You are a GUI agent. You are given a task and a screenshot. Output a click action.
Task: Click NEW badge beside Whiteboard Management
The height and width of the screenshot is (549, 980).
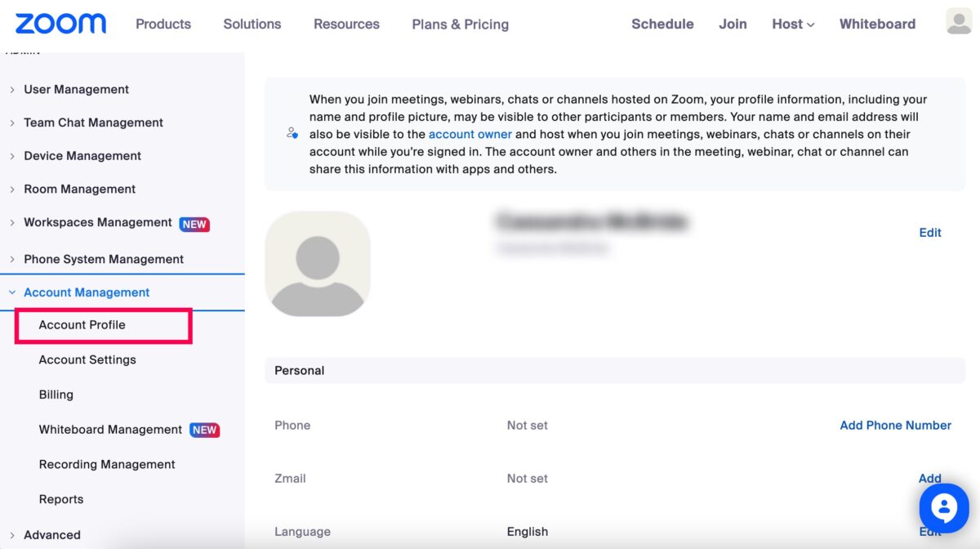[204, 430]
